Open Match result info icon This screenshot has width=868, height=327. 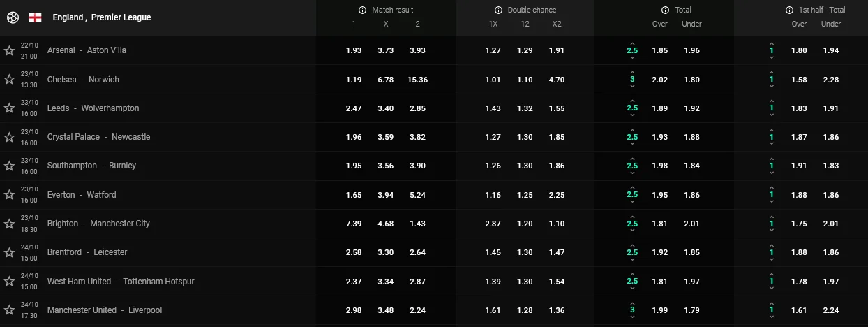coord(362,10)
